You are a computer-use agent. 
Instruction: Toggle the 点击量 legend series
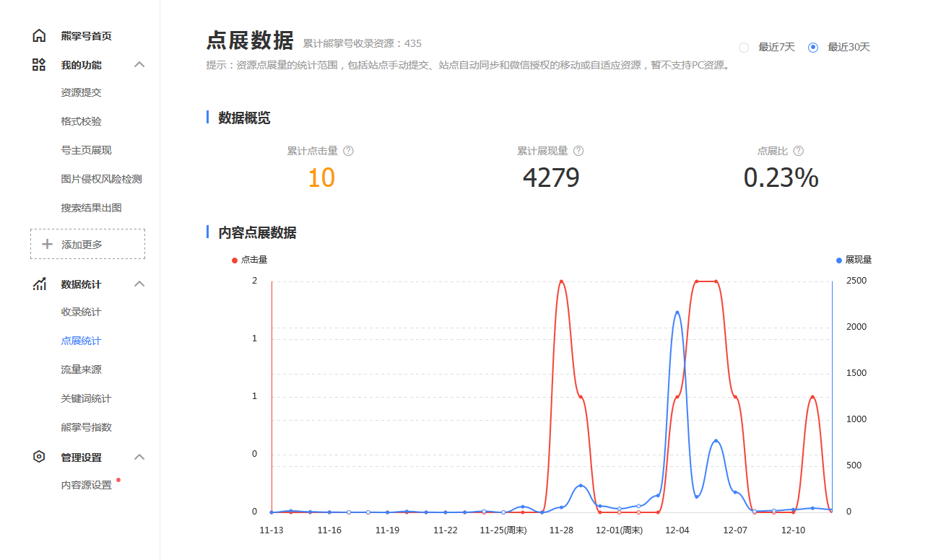(x=249, y=260)
